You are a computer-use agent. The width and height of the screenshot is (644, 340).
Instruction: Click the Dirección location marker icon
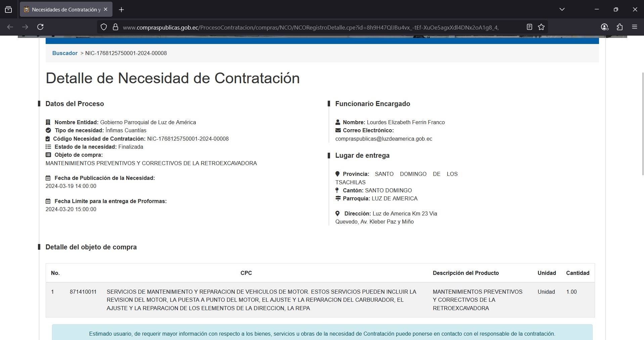coord(337,213)
